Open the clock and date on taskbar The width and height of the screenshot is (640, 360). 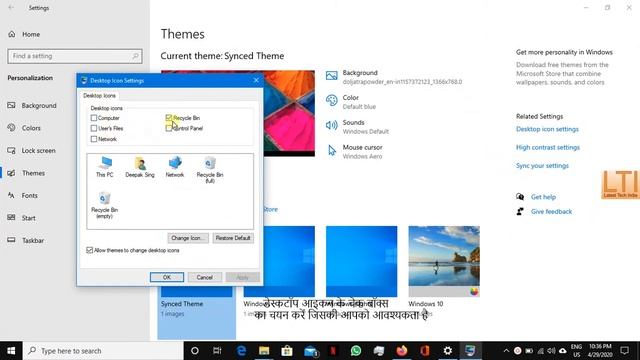tap(600, 351)
